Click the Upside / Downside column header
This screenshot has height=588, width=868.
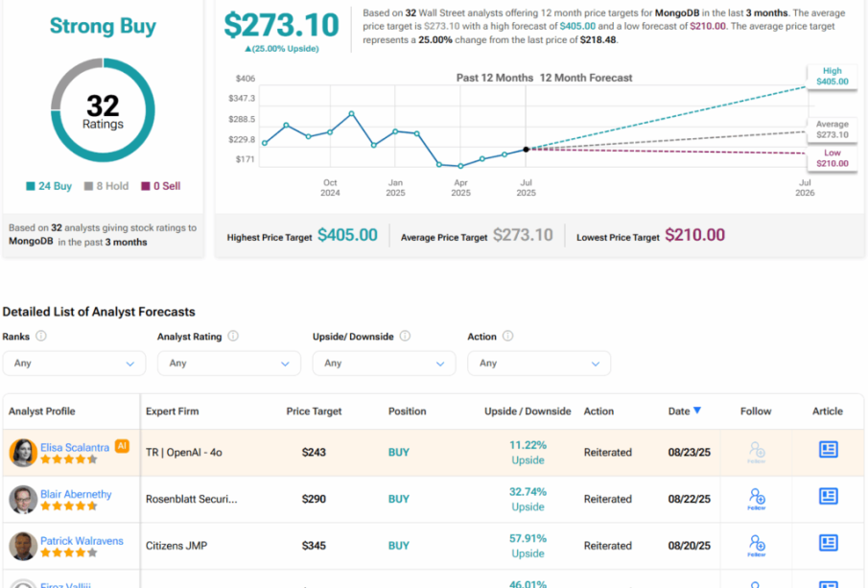[528, 412]
